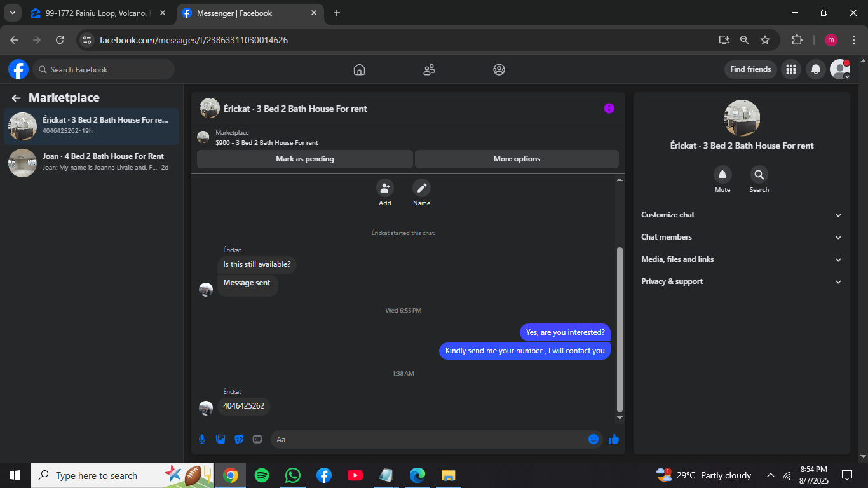This screenshot has width=868, height=488.
Task: Open Érickat 3 Bed 2 Bath conversation
Action: click(x=92, y=126)
